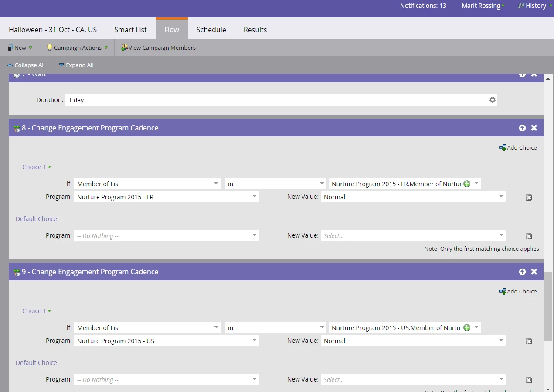Viewport: 554px width, 392px height.
Task: Switch to the Schedule tab
Action: [x=211, y=30]
